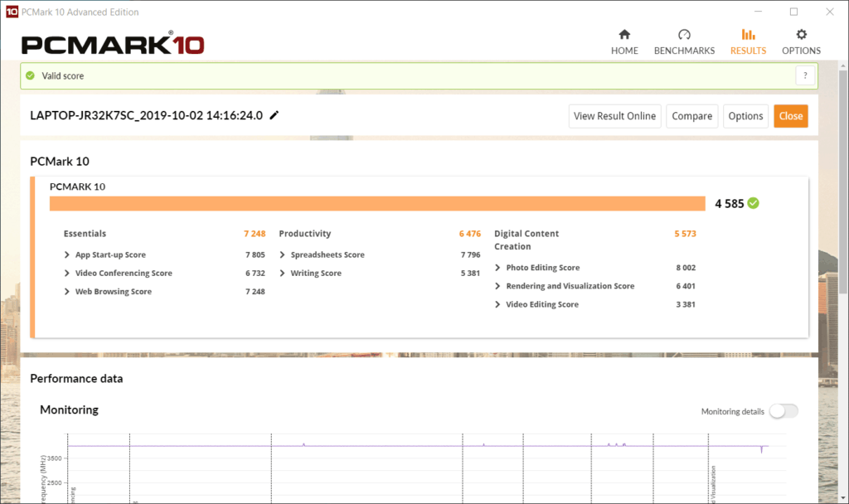The image size is (849, 504).
Task: Click the PCMark 10 title bar app icon
Action: (11, 12)
